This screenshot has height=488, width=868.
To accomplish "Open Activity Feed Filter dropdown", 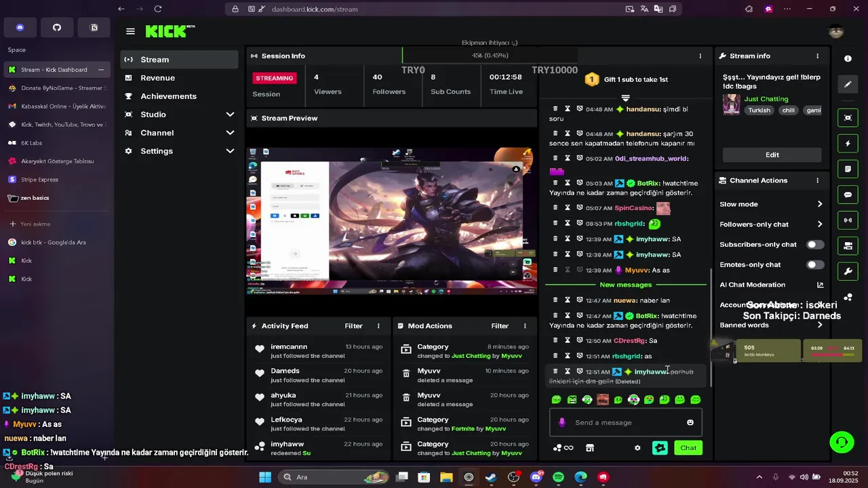I will tap(353, 326).
